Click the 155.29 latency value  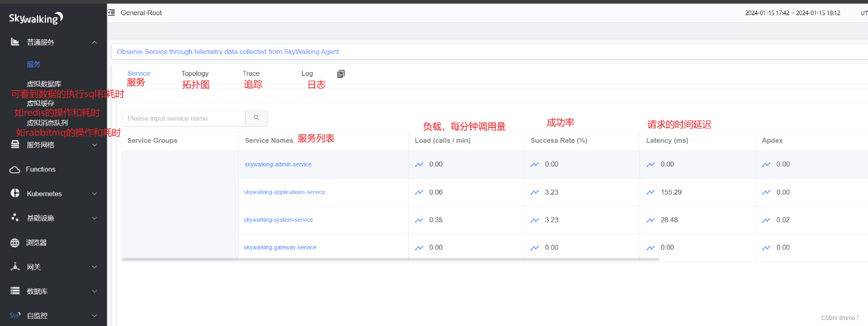(671, 192)
